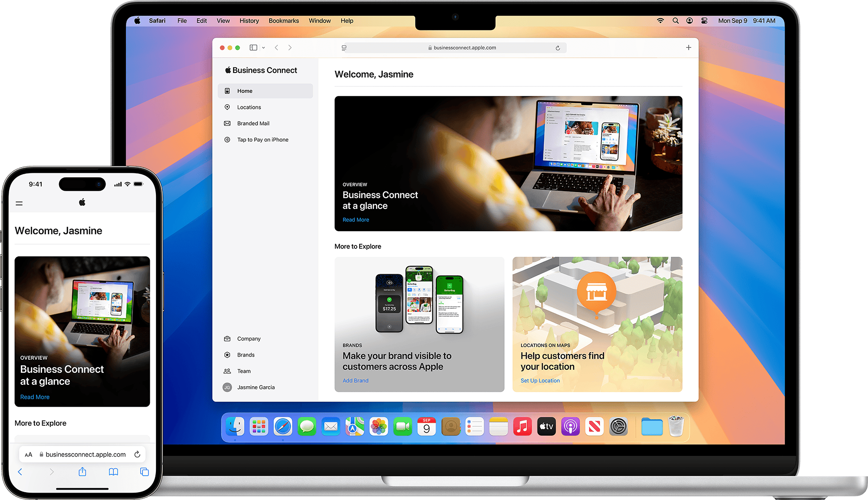Open the iPhone hamburger menu
The image size is (868, 500).
click(19, 203)
